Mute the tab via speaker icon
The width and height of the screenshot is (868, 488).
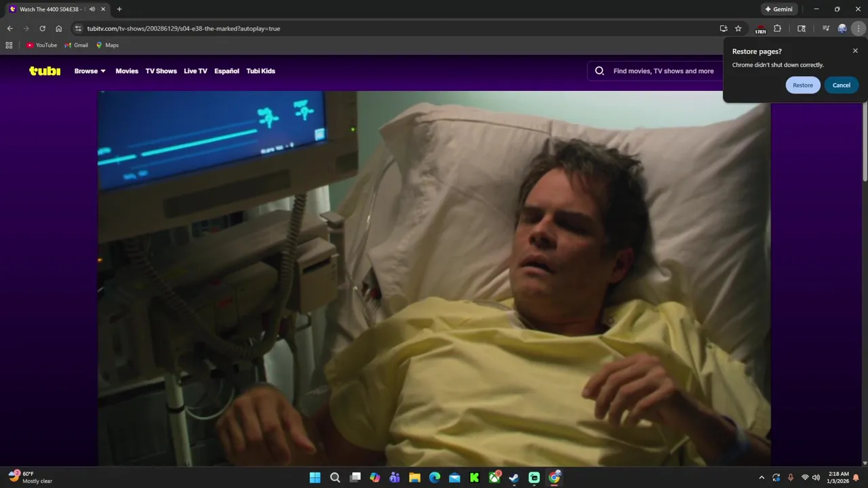click(92, 9)
